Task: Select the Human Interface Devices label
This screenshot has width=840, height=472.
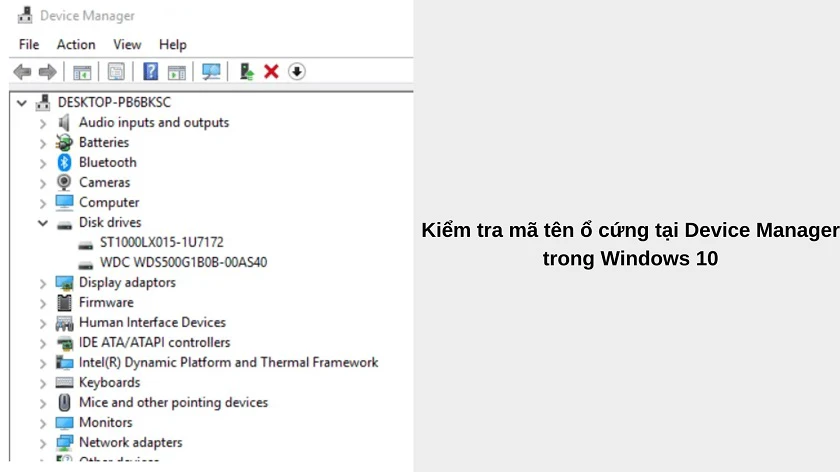Action: (152, 323)
